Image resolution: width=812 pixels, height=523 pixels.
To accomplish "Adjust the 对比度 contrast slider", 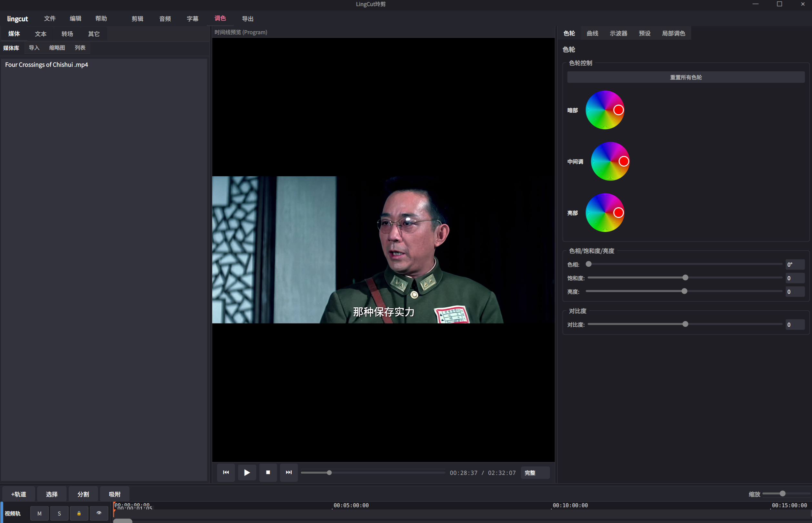I will point(685,324).
